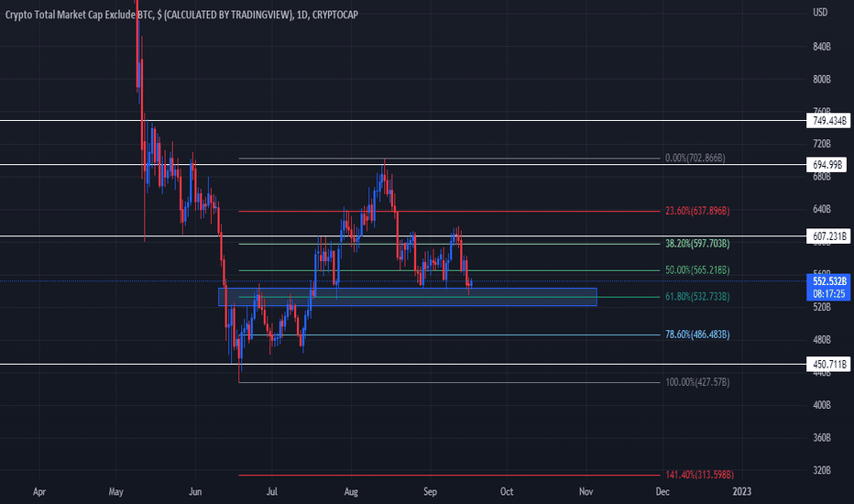Click the Sep label on time axis
This screenshot has height=504, width=854.
[431, 491]
